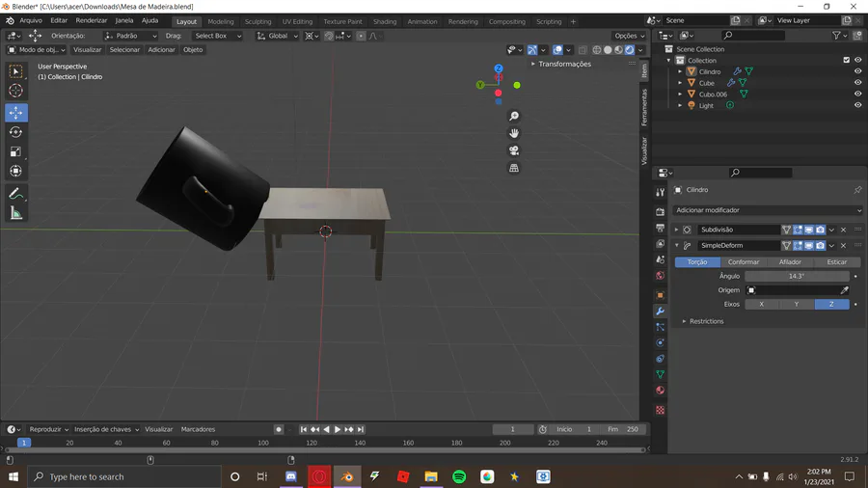Select the Move tool in the toolbar
The height and width of the screenshot is (488, 868).
pos(16,113)
